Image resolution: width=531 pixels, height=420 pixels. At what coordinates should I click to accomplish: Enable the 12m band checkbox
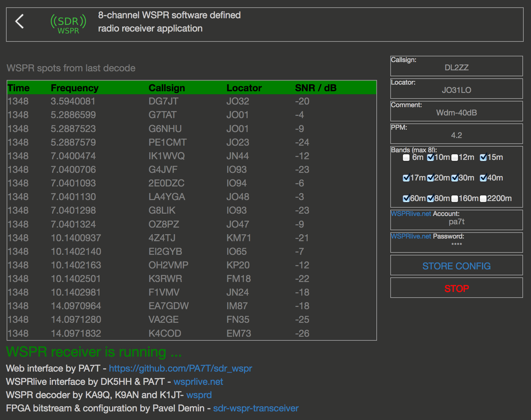[x=455, y=158]
